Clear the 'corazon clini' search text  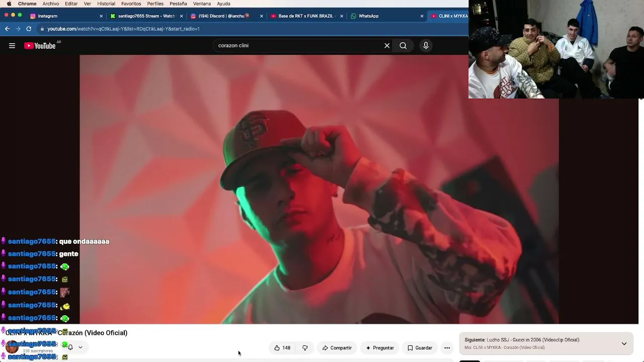pyautogui.click(x=387, y=46)
